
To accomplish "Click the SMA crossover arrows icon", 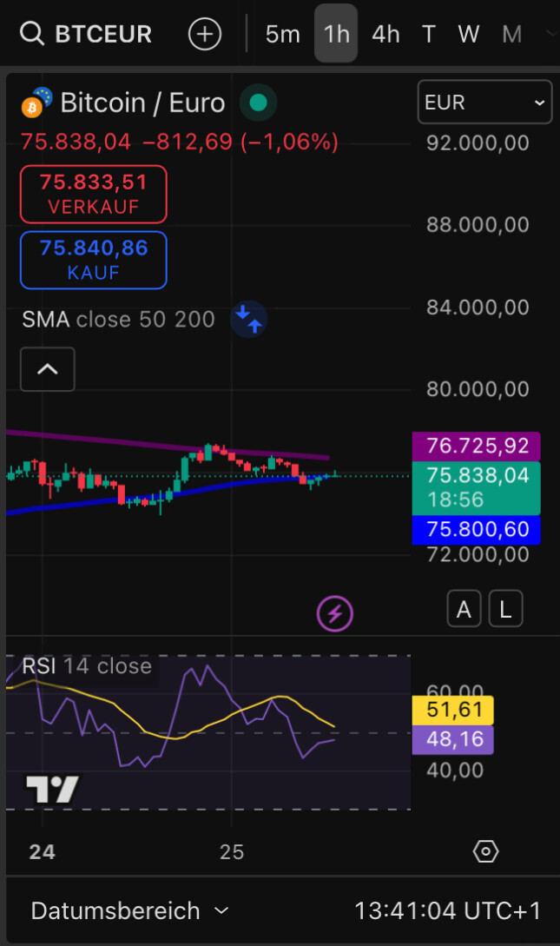I will [249, 319].
